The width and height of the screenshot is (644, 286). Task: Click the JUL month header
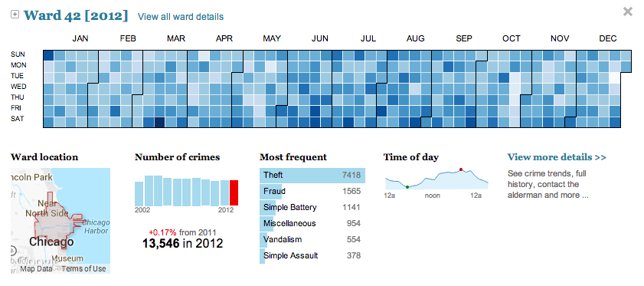tap(368, 38)
